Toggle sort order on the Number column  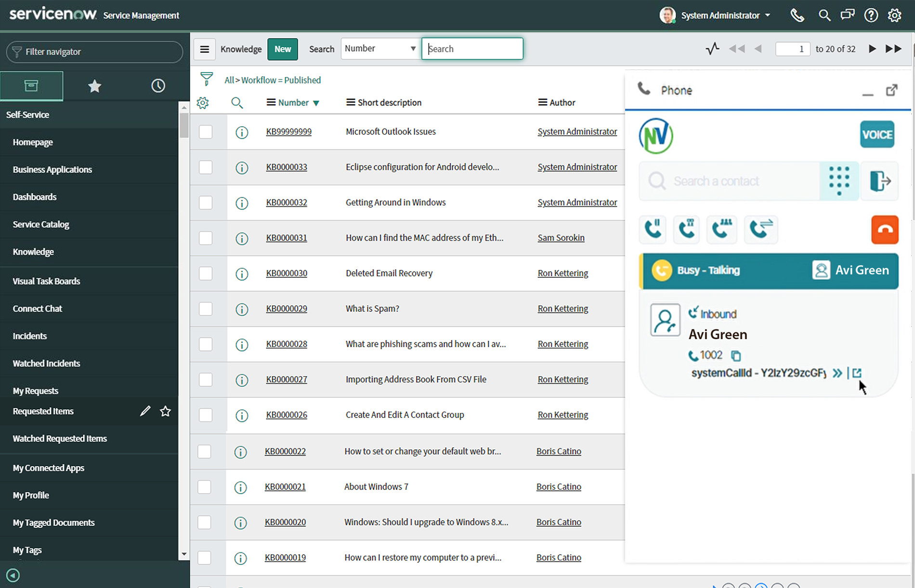pos(316,103)
